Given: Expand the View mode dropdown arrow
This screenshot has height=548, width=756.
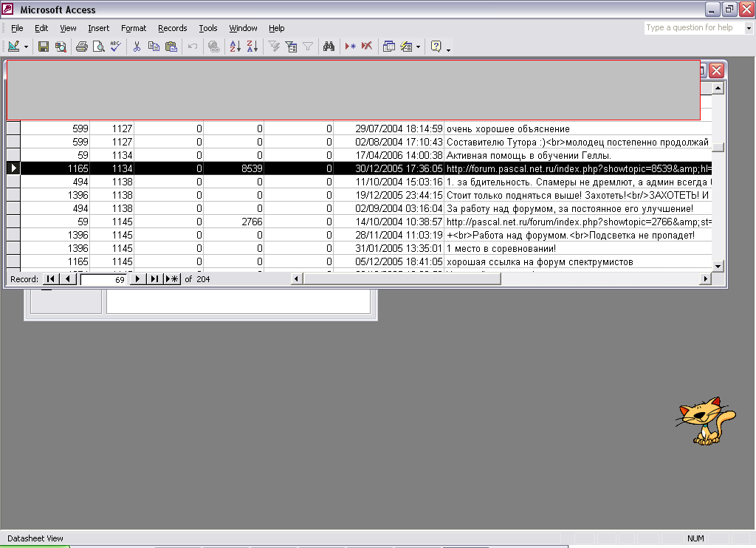Looking at the screenshot, I should (x=27, y=47).
